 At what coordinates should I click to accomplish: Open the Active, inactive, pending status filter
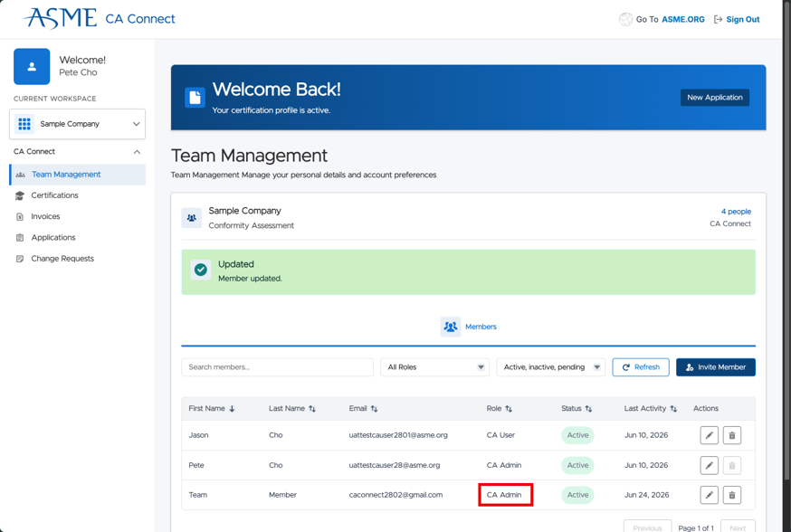[x=550, y=367]
